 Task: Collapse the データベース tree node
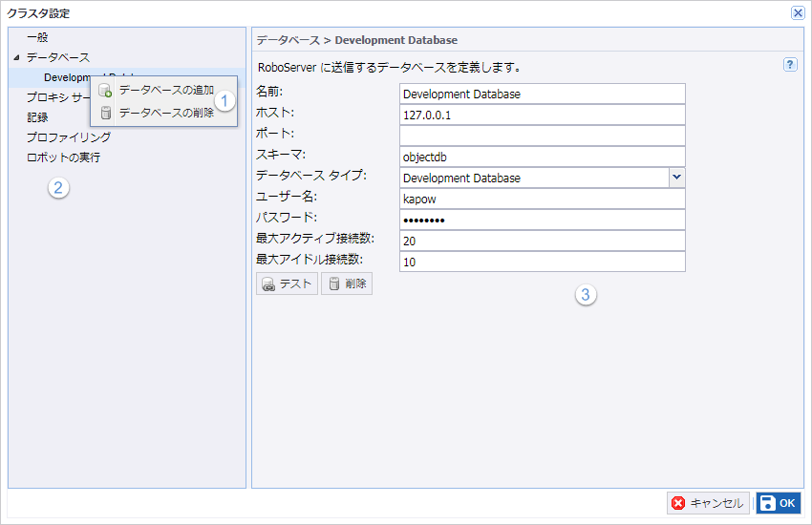(x=16, y=58)
